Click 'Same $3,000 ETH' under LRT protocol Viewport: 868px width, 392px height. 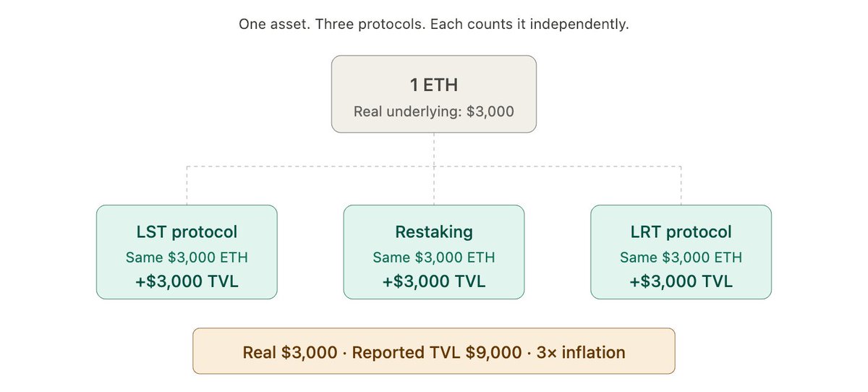pos(681,257)
